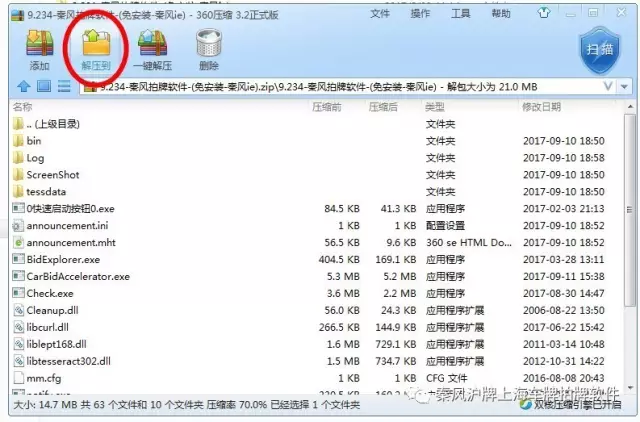Click the 0快速启动按钮0.exe file icon
Image resolution: width=640 pixels, height=422 pixels.
pyautogui.click(x=18, y=209)
